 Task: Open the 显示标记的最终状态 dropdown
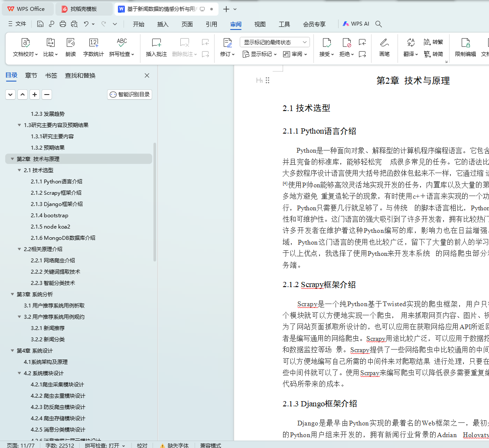pyautogui.click(x=274, y=42)
